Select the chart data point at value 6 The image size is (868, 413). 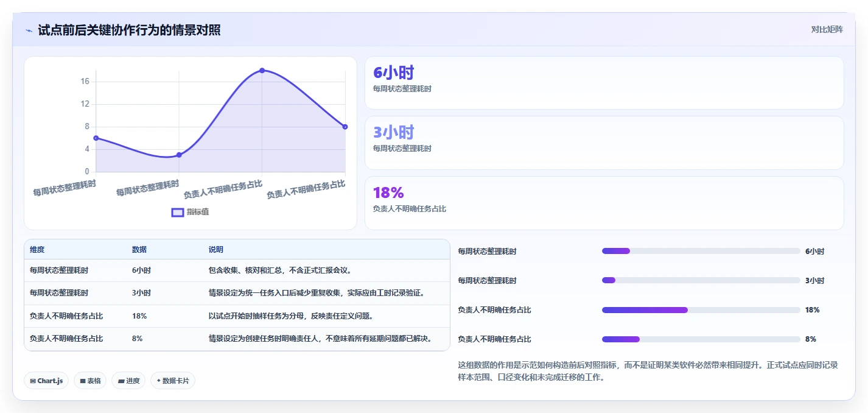click(x=96, y=138)
